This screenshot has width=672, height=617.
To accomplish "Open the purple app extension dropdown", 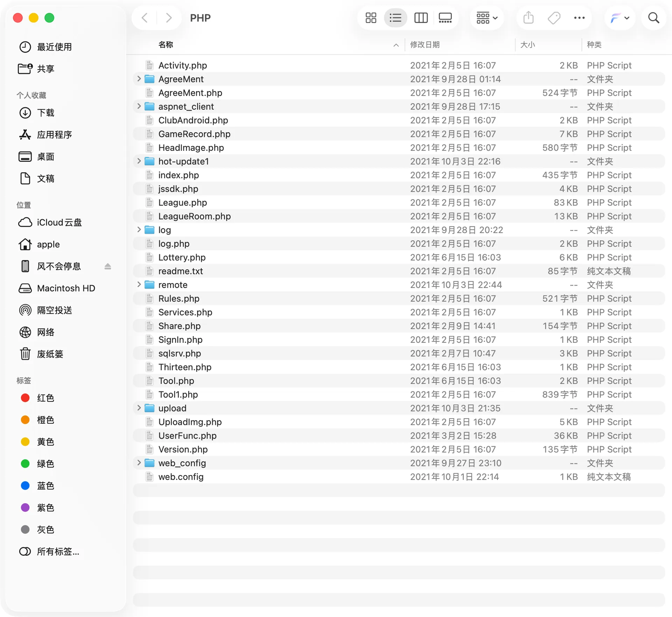I will pos(620,18).
